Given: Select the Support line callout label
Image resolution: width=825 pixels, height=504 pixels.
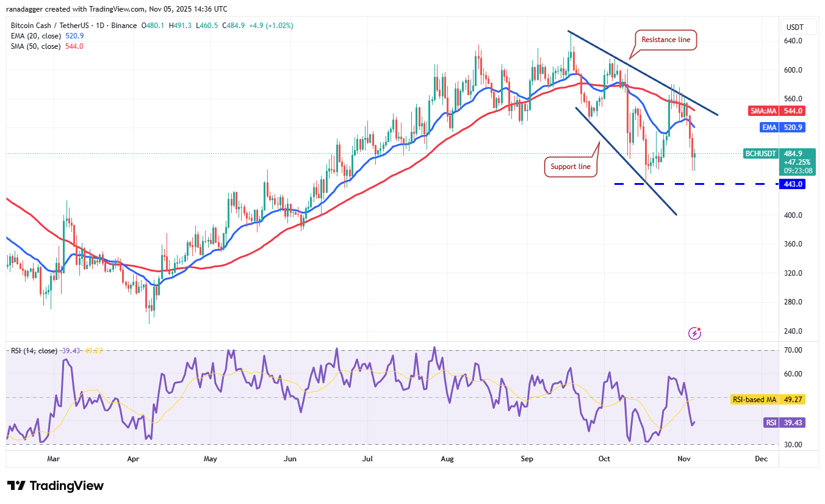Looking at the screenshot, I should tap(571, 167).
